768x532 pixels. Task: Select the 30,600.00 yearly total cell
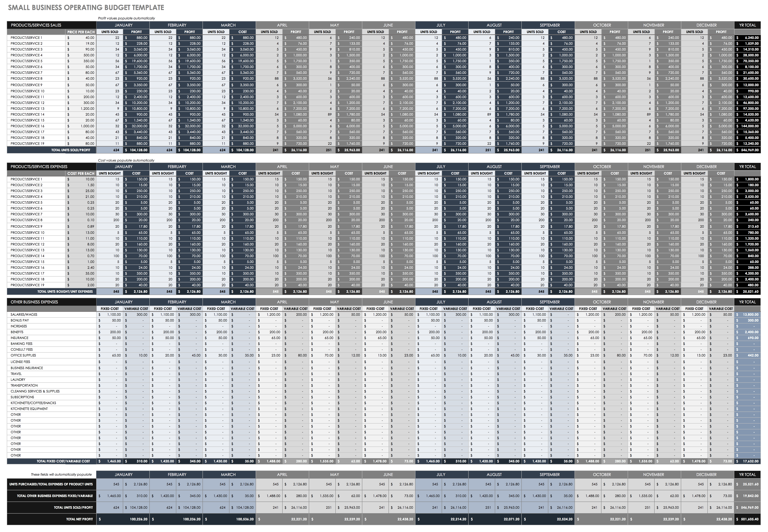(x=747, y=79)
